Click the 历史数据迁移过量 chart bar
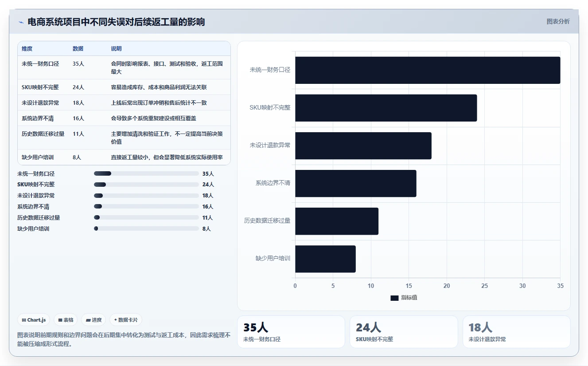Image resolution: width=588 pixels, height=366 pixels. point(337,221)
